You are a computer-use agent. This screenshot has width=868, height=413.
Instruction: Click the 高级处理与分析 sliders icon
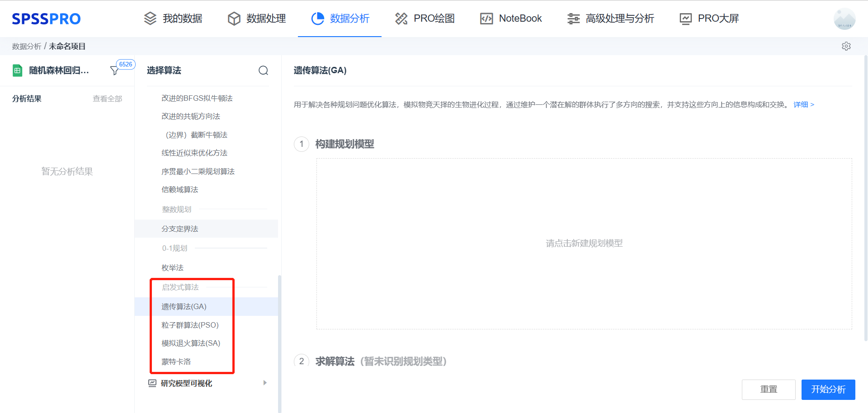(574, 19)
